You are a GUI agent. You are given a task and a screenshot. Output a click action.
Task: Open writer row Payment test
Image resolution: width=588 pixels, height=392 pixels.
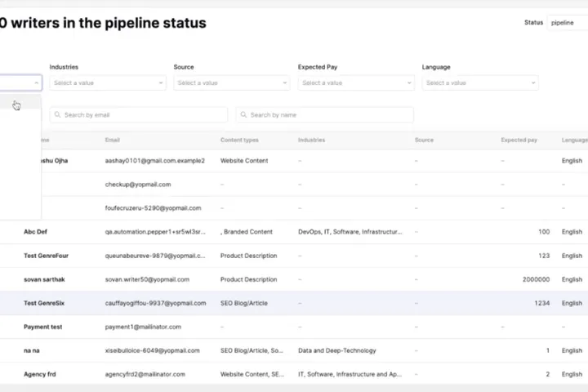pos(294,327)
